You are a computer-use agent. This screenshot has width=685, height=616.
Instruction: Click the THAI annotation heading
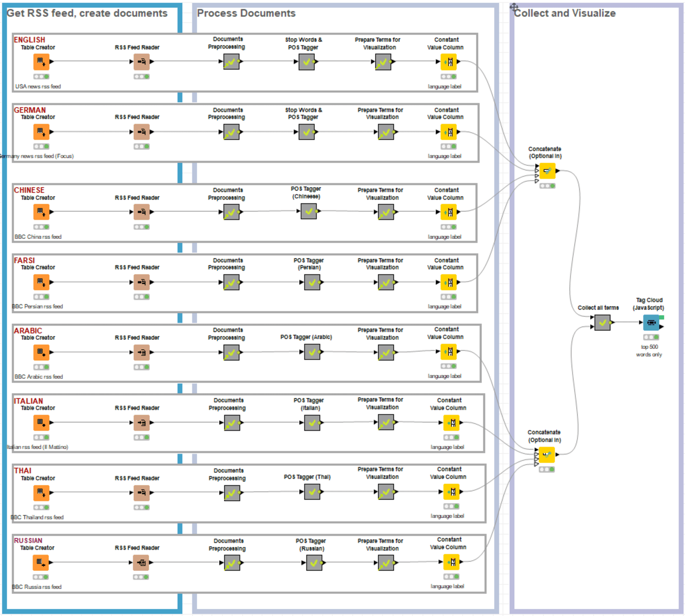(23, 471)
